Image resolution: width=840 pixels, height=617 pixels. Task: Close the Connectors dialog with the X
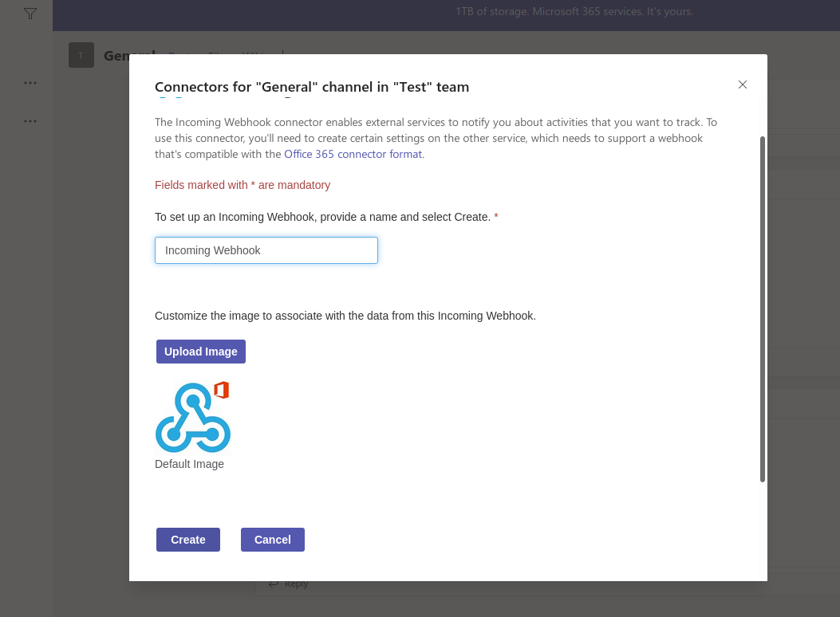[743, 84]
